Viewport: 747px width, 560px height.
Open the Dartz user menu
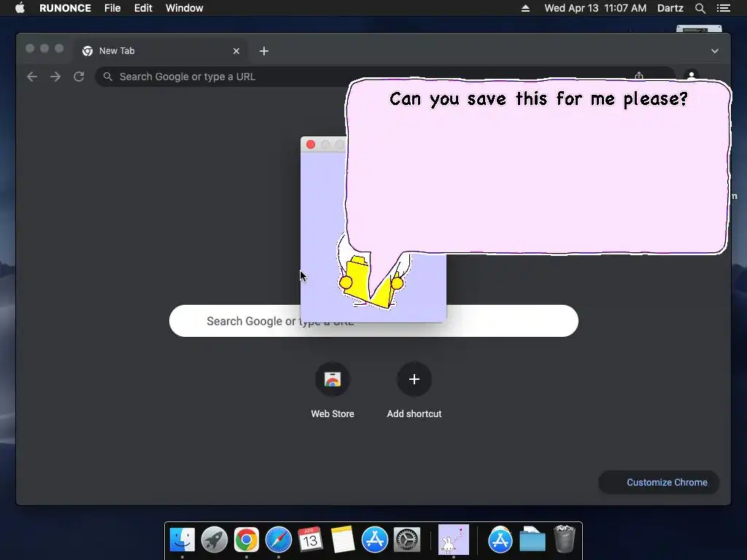point(670,8)
